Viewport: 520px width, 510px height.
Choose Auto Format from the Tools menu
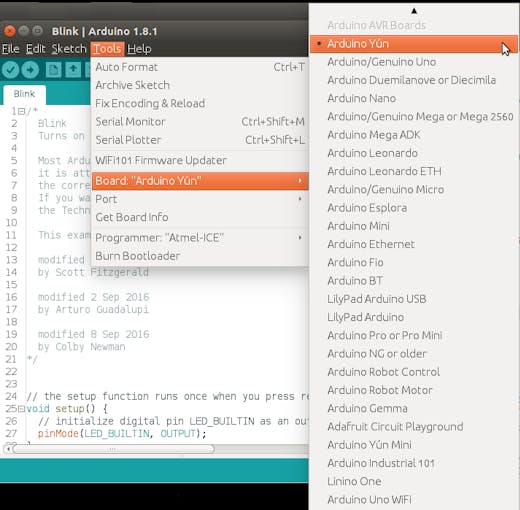point(200,67)
